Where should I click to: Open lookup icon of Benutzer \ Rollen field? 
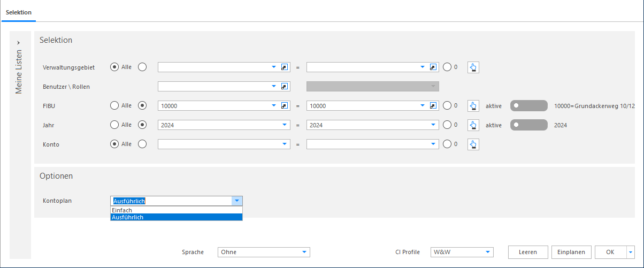click(285, 87)
